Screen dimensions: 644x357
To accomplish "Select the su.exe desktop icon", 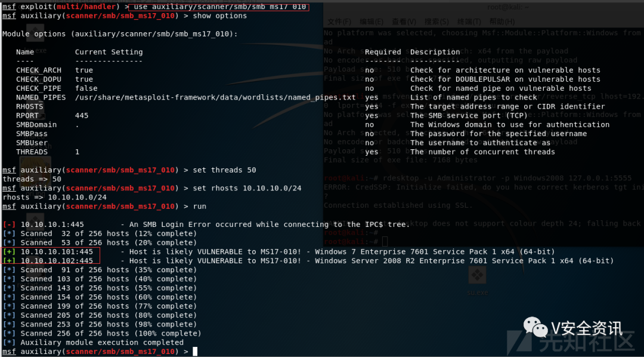I will (x=477, y=281).
